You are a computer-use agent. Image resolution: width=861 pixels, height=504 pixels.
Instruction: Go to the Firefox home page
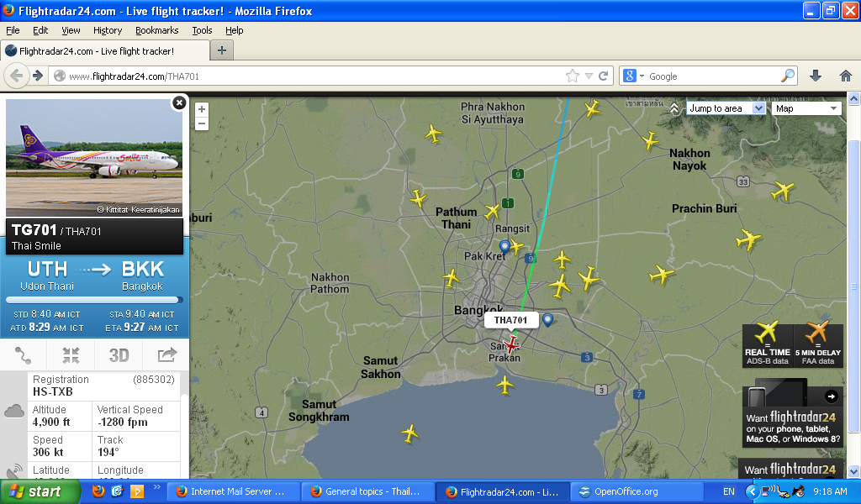846,76
